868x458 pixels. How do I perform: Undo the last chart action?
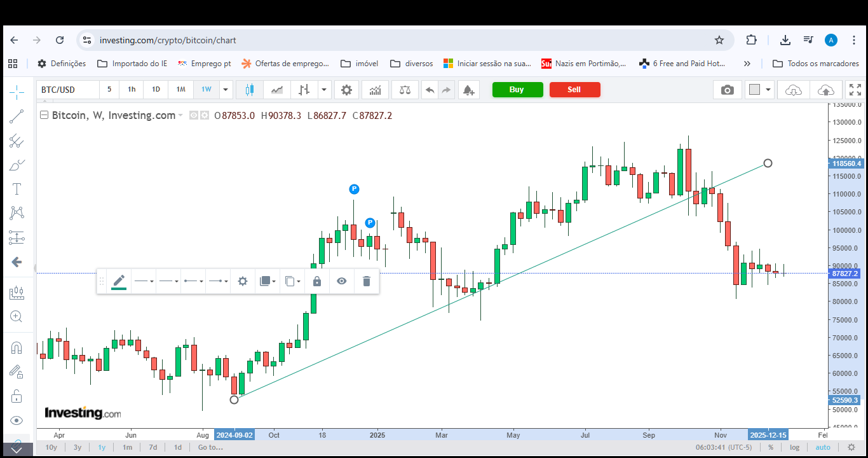click(430, 90)
